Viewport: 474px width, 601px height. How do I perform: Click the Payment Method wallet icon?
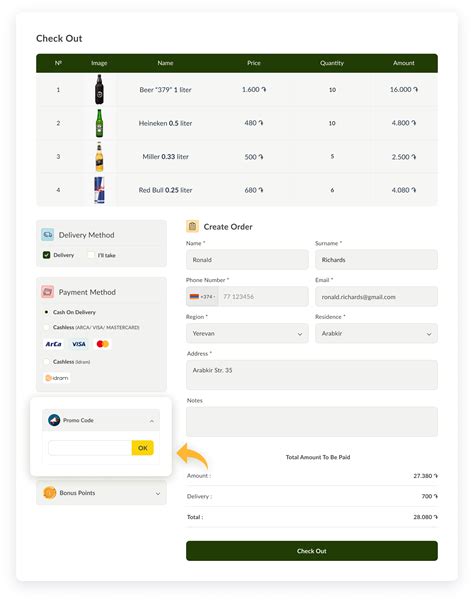(48, 292)
